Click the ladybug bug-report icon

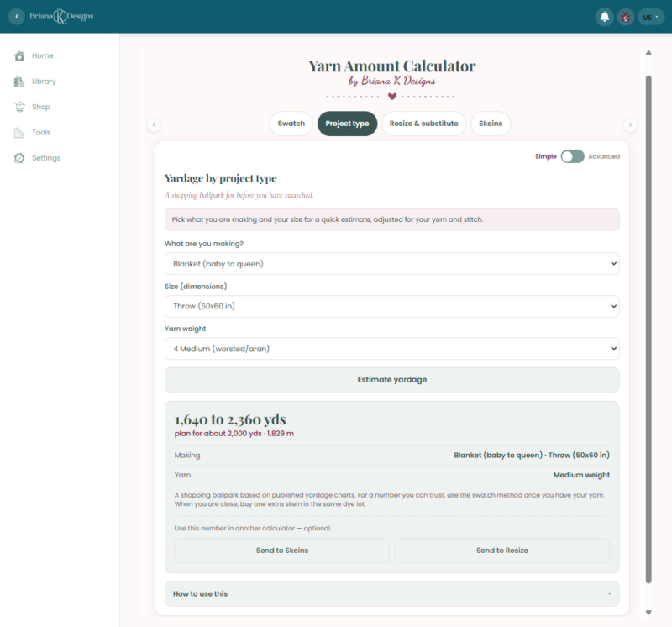coord(626,17)
